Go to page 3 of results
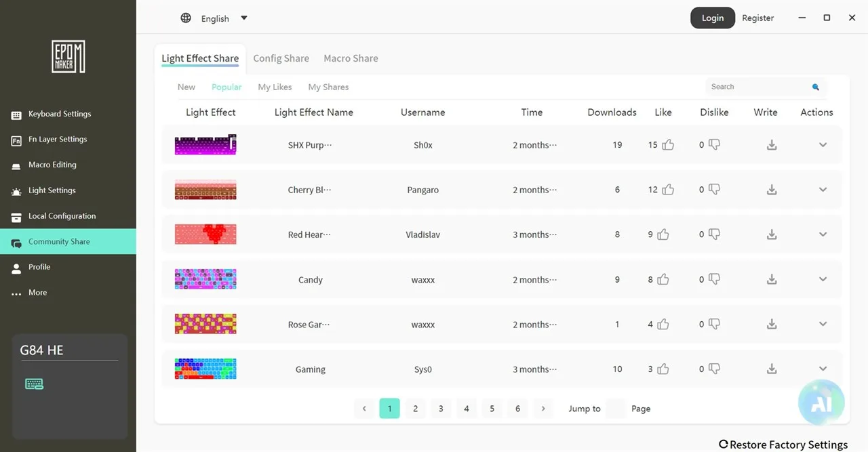This screenshot has height=452, width=868. click(441, 409)
